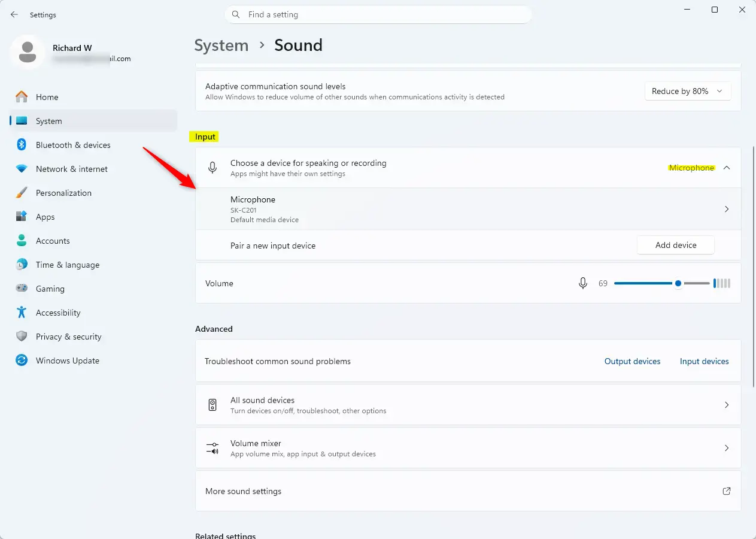Open Reduce by 80% dropdown
This screenshot has width=756, height=539.
(x=688, y=91)
